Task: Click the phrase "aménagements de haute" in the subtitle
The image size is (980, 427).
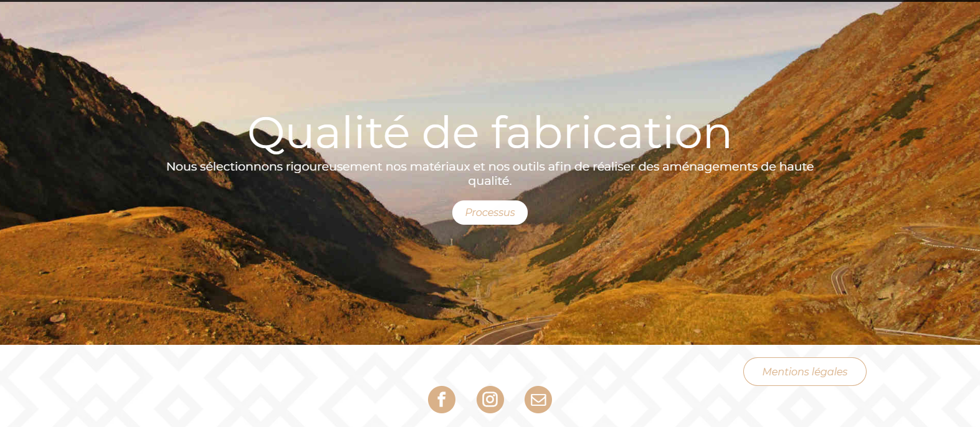Action: click(738, 167)
